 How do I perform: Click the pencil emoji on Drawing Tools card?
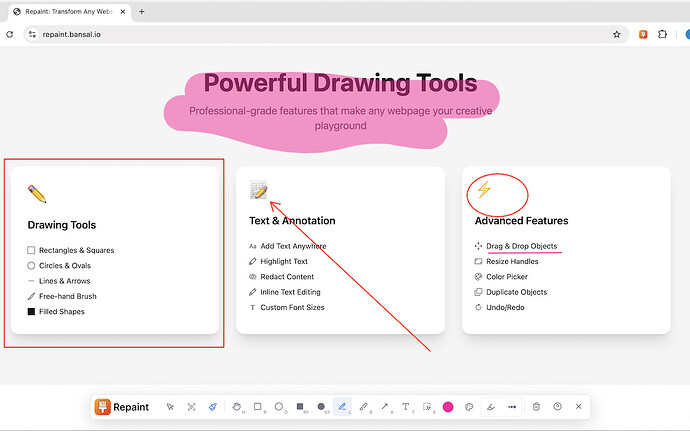(37, 194)
